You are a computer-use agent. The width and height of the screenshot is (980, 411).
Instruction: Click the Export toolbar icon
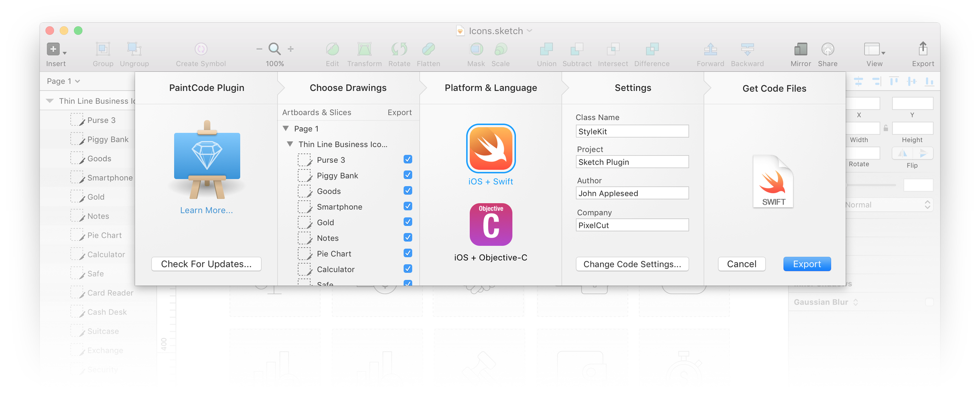[x=923, y=49]
